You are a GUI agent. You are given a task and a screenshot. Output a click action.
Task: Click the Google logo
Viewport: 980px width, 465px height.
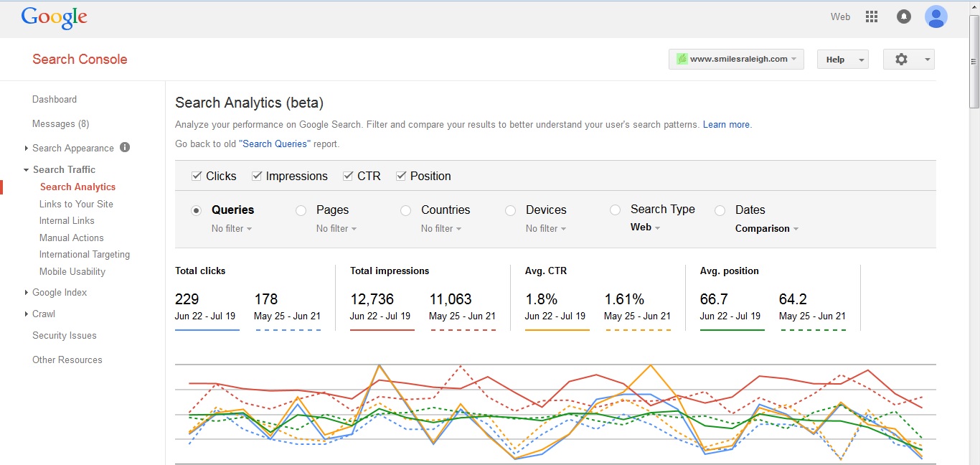tap(55, 18)
